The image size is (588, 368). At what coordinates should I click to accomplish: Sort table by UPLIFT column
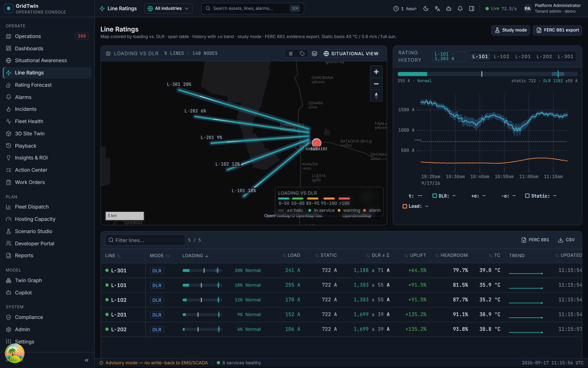[415, 255]
